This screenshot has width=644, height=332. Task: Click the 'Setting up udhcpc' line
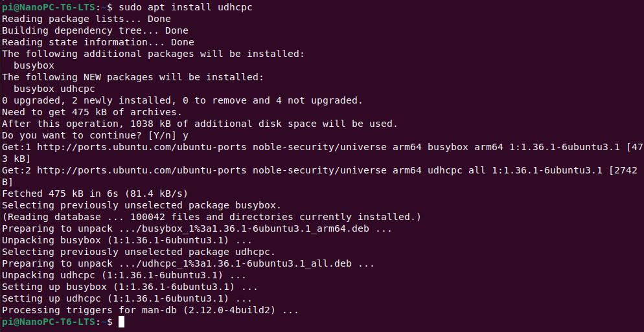tap(127, 299)
